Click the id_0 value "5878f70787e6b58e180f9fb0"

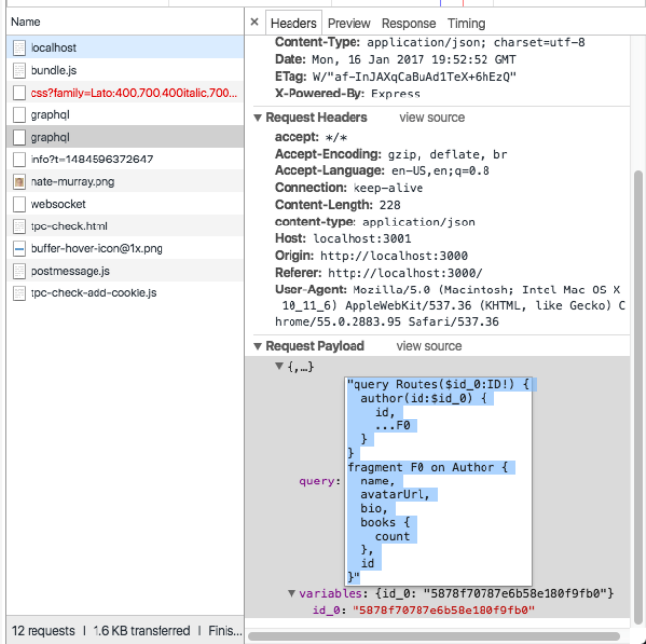[443, 610]
